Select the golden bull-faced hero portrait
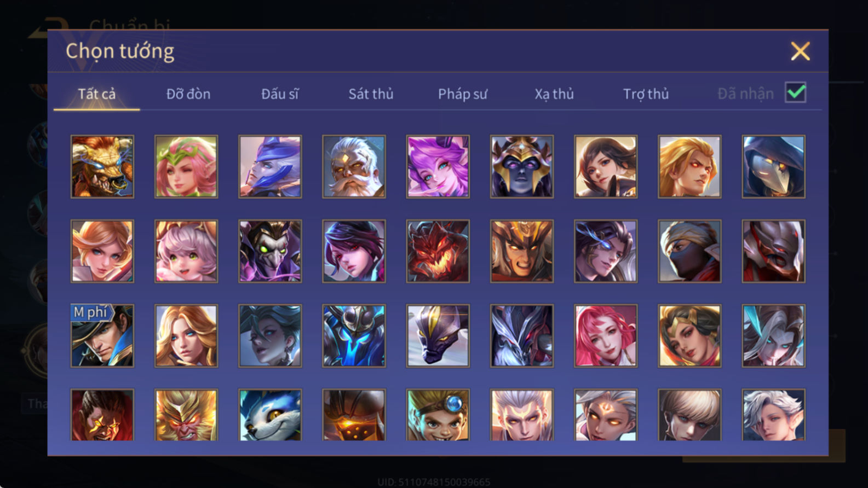 [x=102, y=166]
